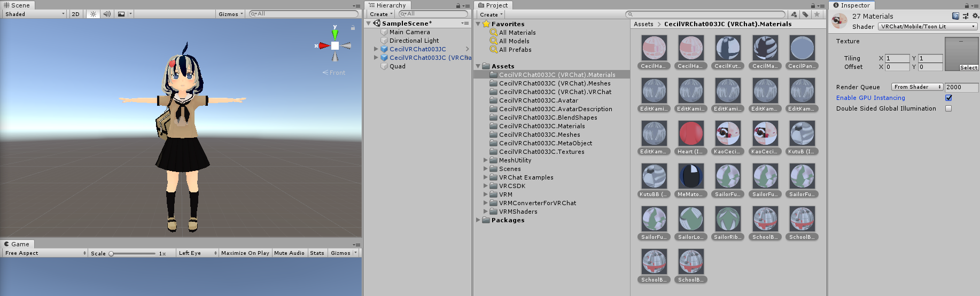Toggle scene lighting sun icon
Viewport: 980px width, 296px height.
pyautogui.click(x=93, y=14)
